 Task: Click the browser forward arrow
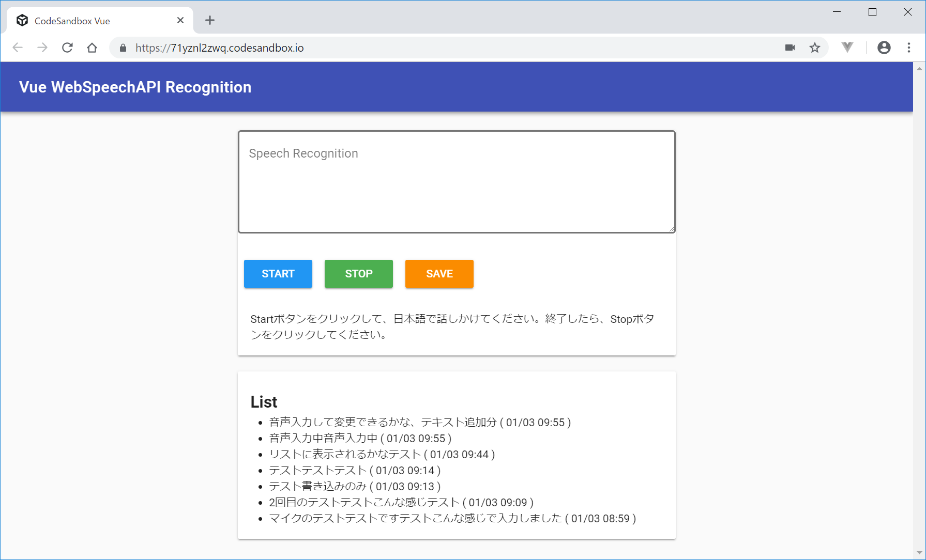(x=42, y=48)
